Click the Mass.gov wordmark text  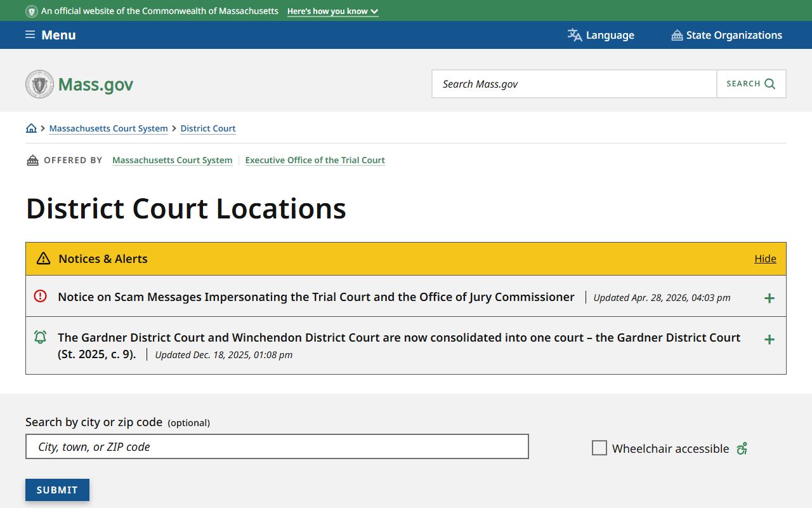point(96,84)
